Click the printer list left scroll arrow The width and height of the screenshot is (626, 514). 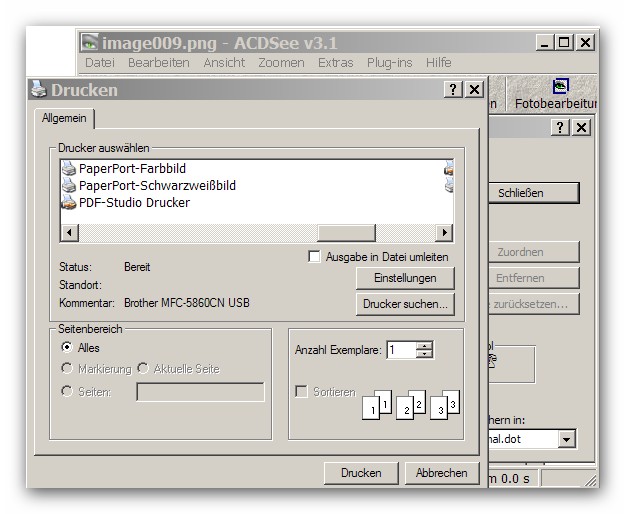tap(70, 232)
